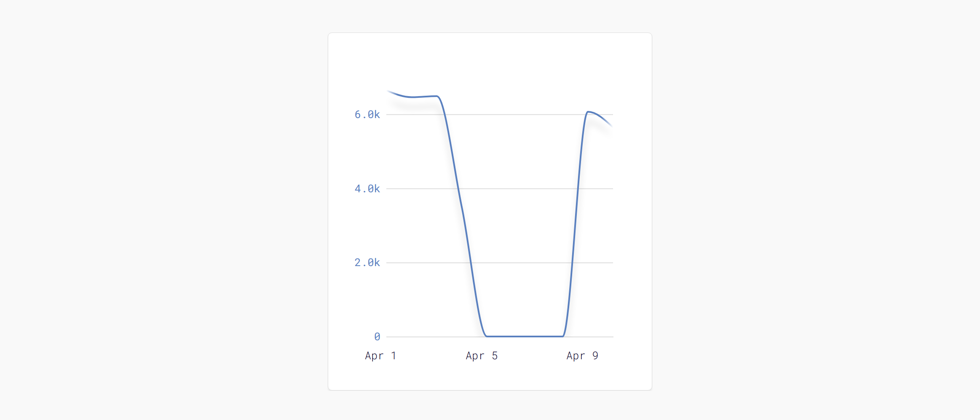Click the line's peak above Apr 9
This screenshot has height=420, width=980.
[x=588, y=112]
